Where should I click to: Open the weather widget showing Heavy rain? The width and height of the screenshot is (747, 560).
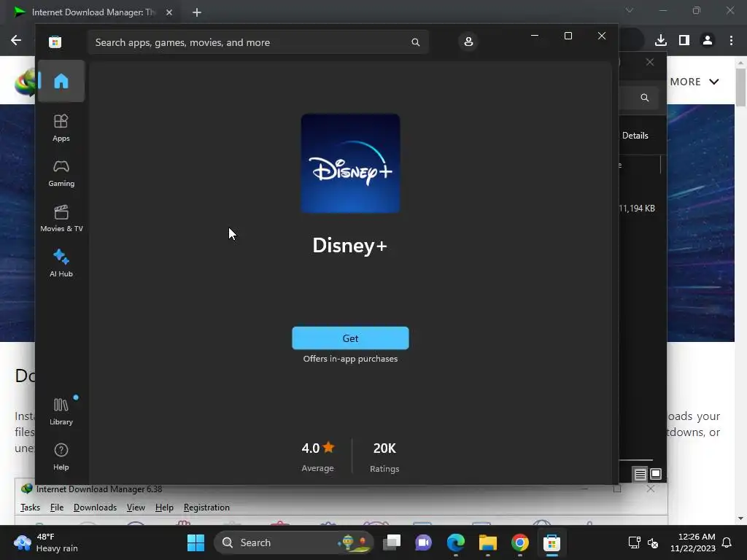pos(46,542)
